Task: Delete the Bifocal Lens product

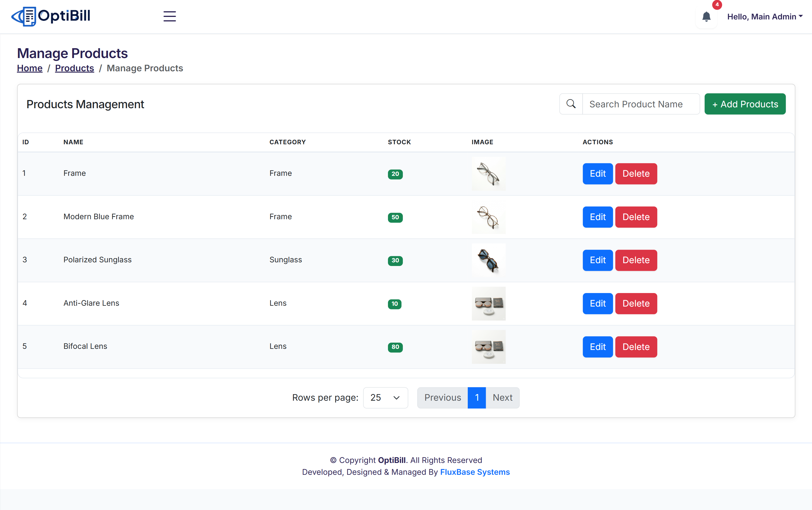Action: (636, 347)
